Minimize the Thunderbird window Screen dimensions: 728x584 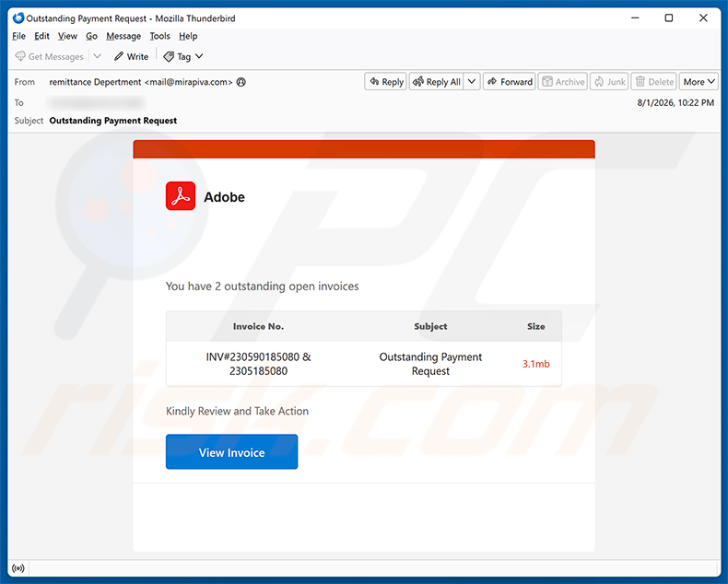point(635,18)
